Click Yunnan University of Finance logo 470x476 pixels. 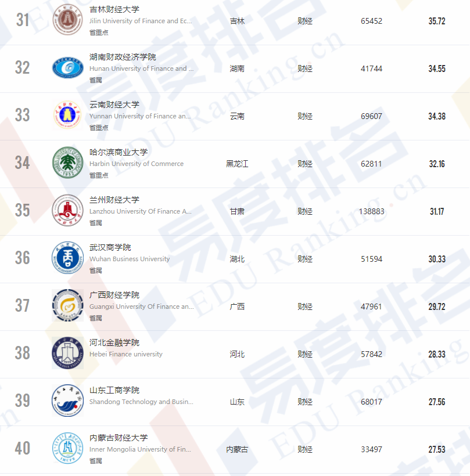[67, 115]
